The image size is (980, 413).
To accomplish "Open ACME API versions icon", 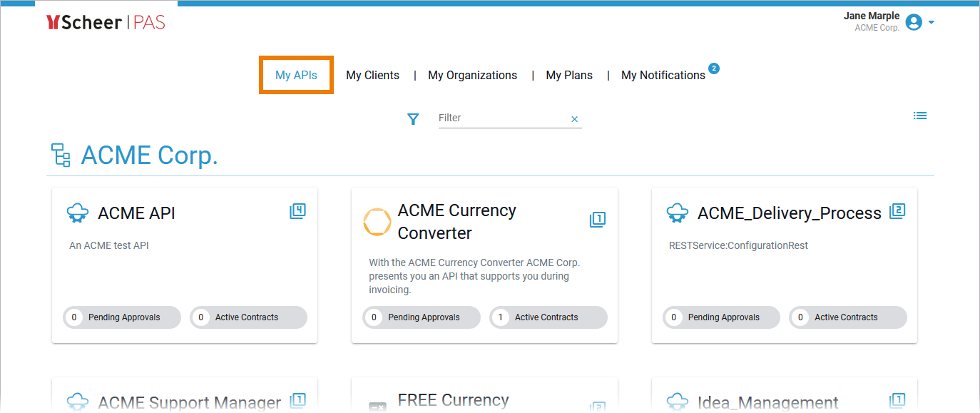I will [x=298, y=211].
